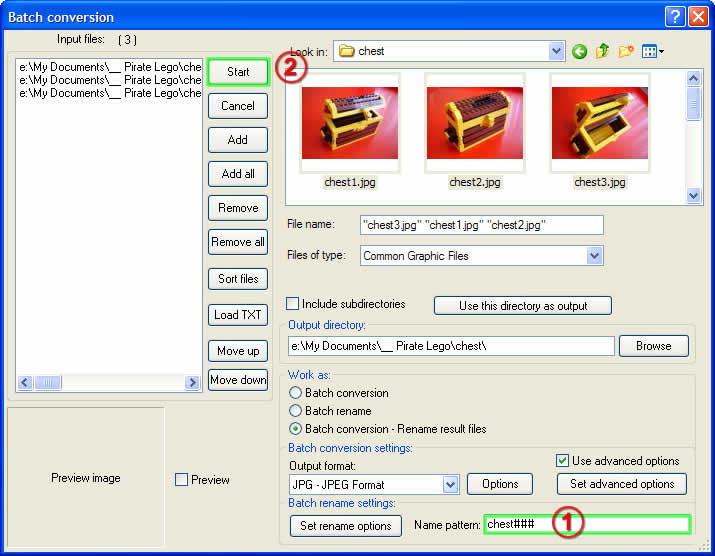Click the green Back navigation icon
The width and height of the screenshot is (715, 556).
coord(579,52)
